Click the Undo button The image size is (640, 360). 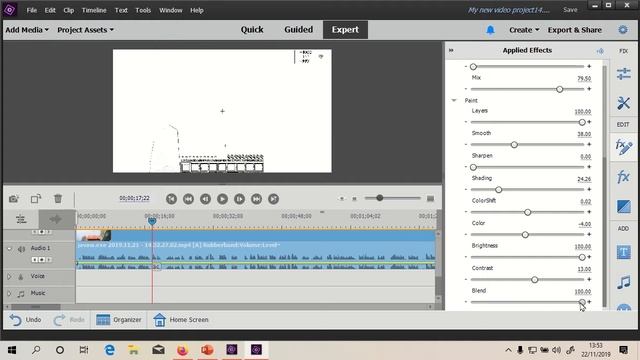tap(25, 320)
